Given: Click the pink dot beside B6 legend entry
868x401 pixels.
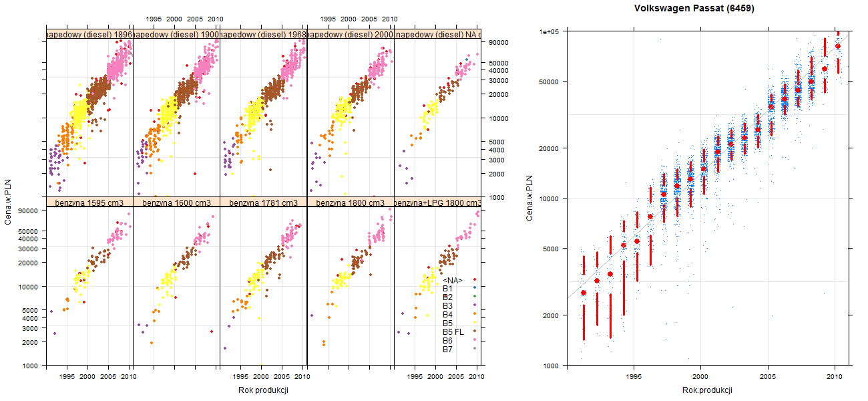Looking at the screenshot, I should [474, 340].
